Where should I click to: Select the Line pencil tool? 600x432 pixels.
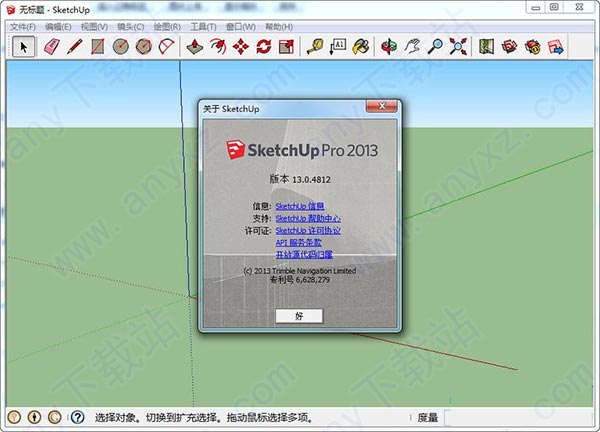coord(75,47)
